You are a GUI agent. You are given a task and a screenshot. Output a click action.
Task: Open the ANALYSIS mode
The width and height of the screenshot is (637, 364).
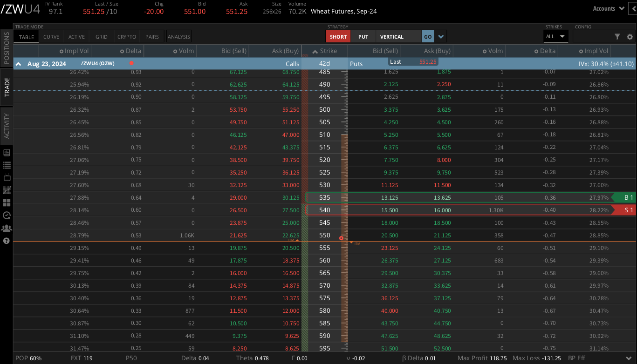click(x=179, y=37)
